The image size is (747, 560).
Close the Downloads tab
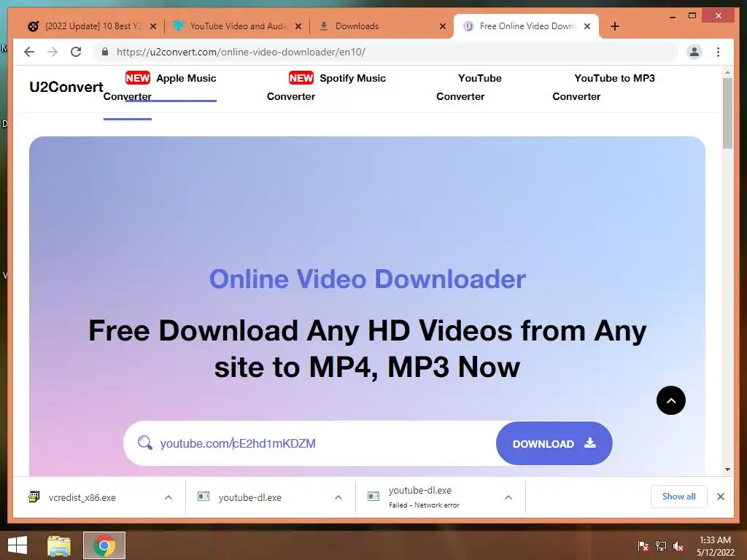pyautogui.click(x=443, y=26)
